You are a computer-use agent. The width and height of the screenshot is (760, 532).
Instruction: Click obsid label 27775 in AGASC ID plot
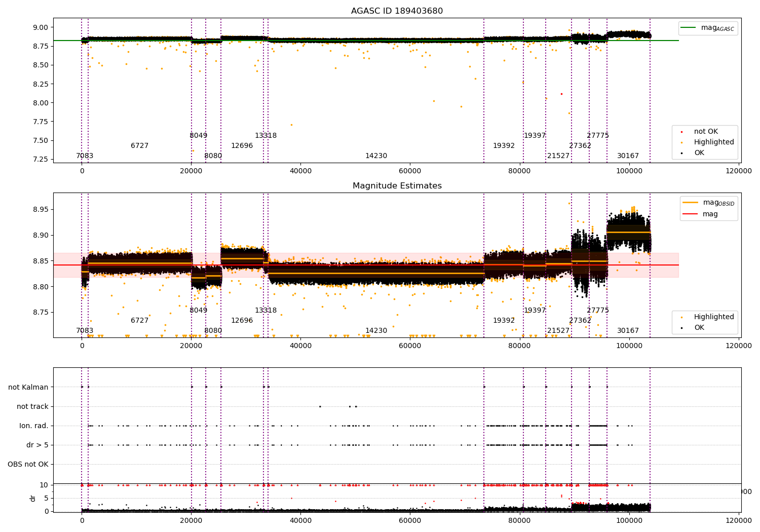(598, 136)
